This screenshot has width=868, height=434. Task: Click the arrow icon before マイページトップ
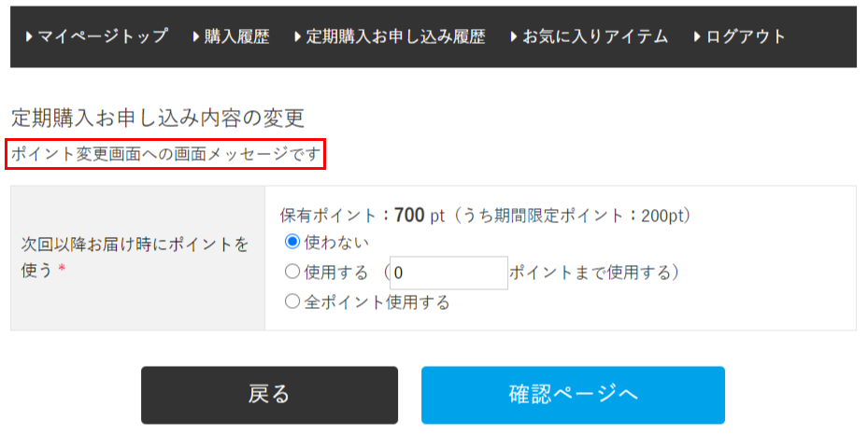[30, 37]
